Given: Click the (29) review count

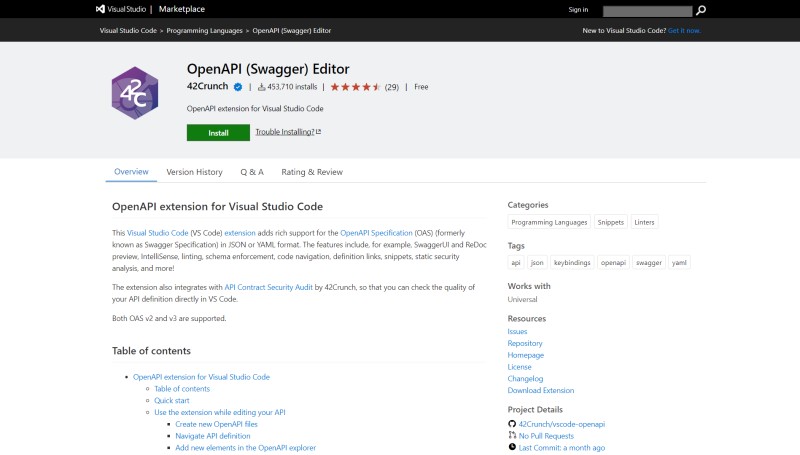Looking at the screenshot, I should point(391,87).
